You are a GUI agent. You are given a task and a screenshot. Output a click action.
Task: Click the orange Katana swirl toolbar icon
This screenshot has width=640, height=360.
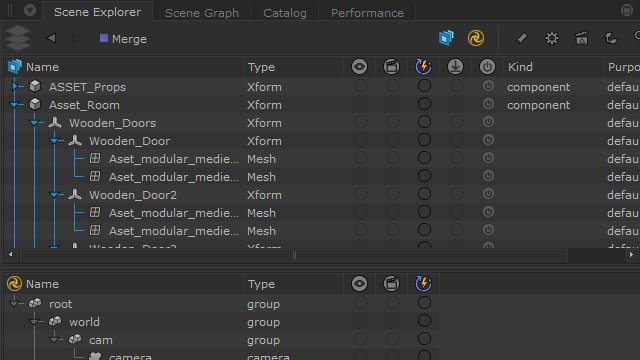coord(476,38)
